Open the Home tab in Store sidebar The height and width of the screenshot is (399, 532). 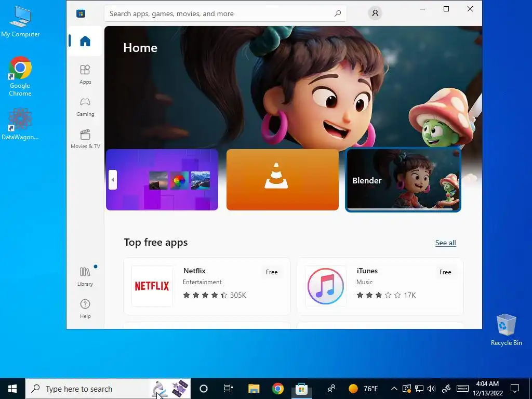(85, 41)
